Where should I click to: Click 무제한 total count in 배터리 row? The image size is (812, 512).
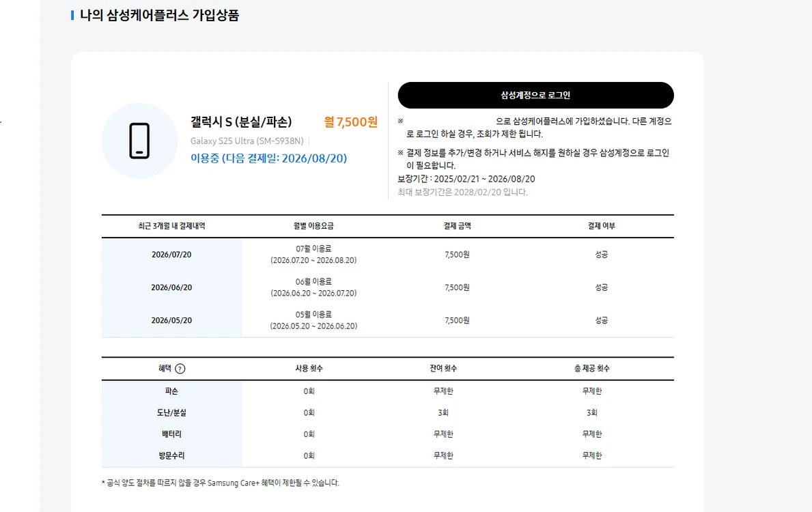click(x=592, y=434)
